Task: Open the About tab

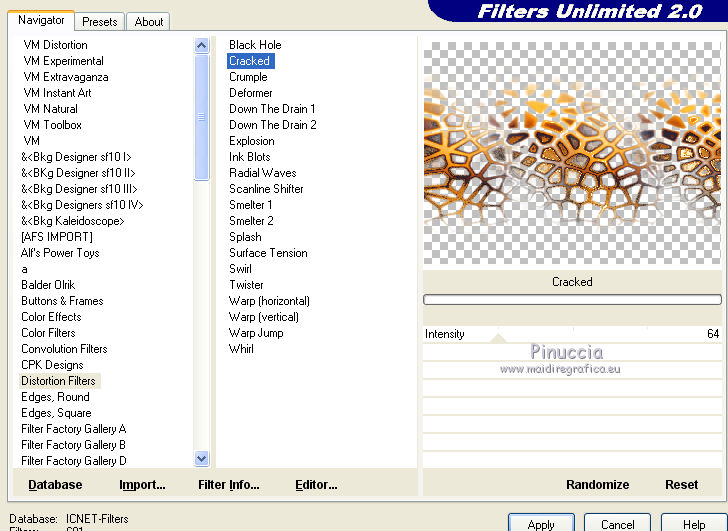Action: coord(149,22)
